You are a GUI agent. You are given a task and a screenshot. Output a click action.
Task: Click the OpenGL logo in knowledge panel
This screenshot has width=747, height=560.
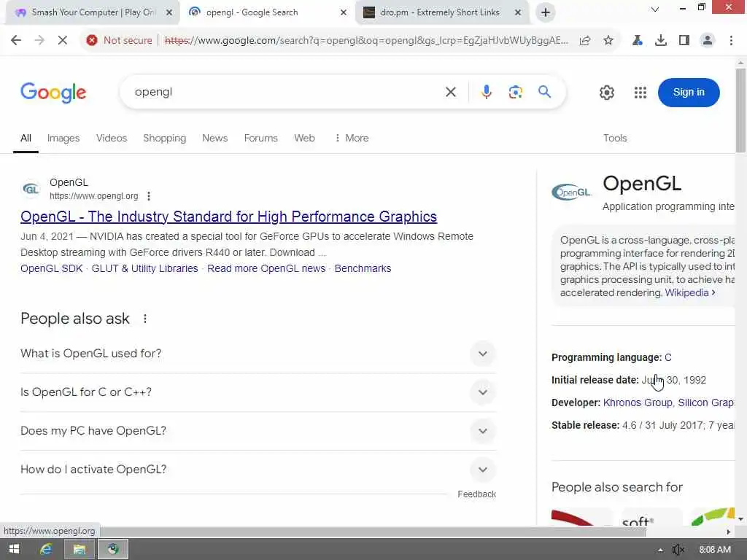572,192
